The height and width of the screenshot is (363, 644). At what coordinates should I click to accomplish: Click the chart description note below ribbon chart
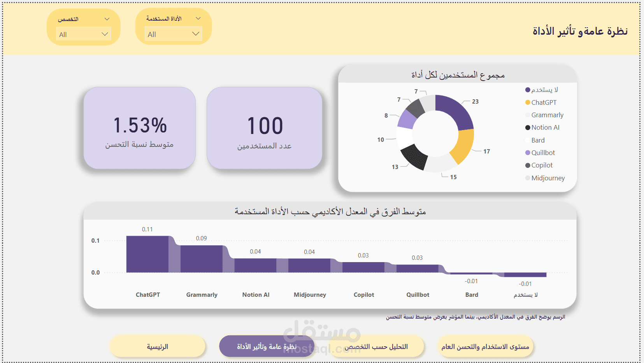476,317
